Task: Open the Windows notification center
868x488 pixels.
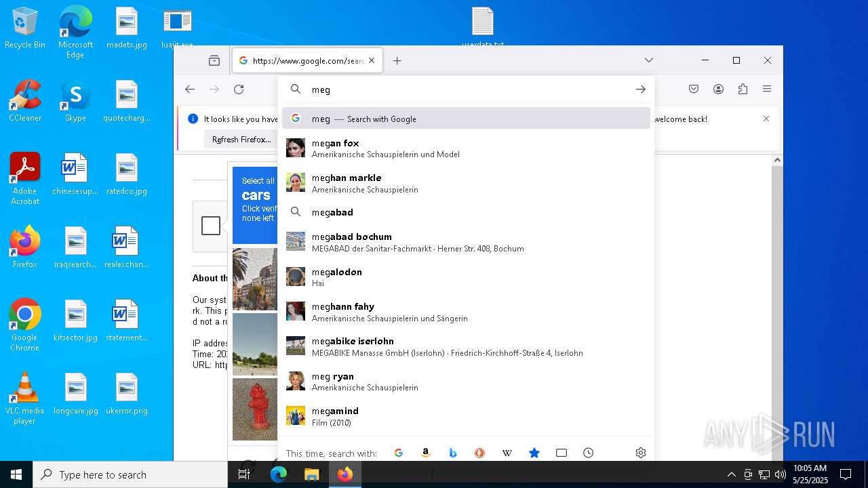Action: click(x=846, y=474)
